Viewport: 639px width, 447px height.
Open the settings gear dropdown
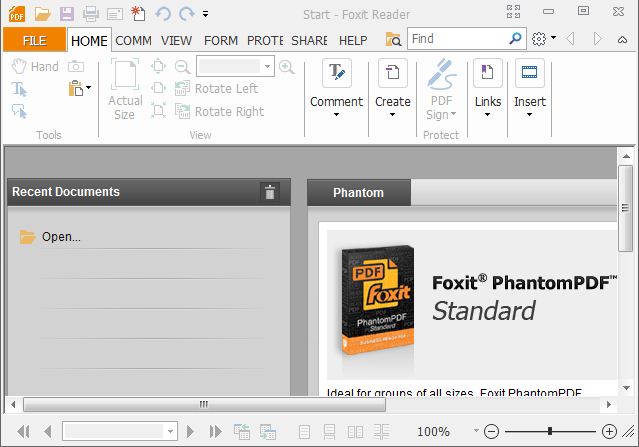click(x=544, y=39)
